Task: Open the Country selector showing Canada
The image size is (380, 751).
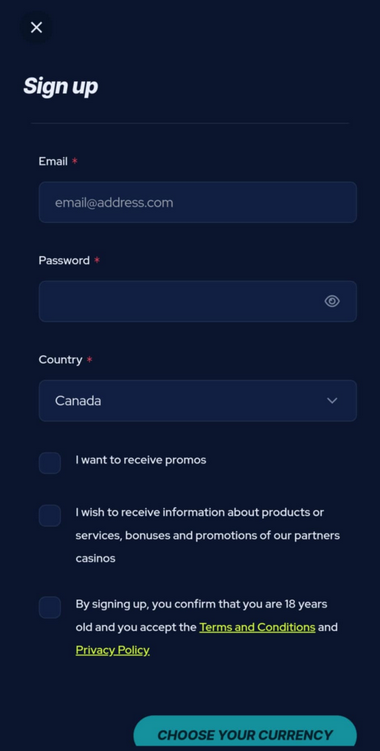Action: point(197,401)
